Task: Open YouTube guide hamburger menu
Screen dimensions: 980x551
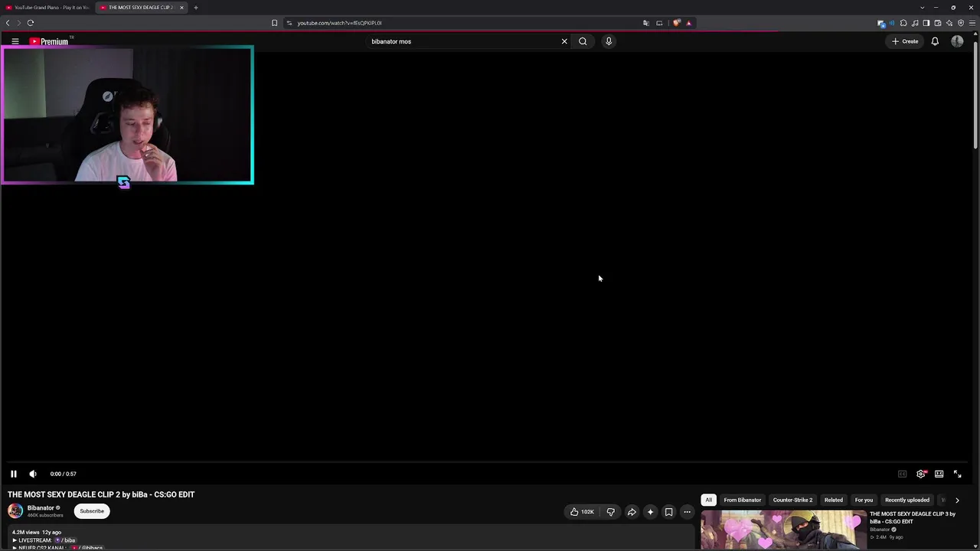Action: click(x=15, y=41)
